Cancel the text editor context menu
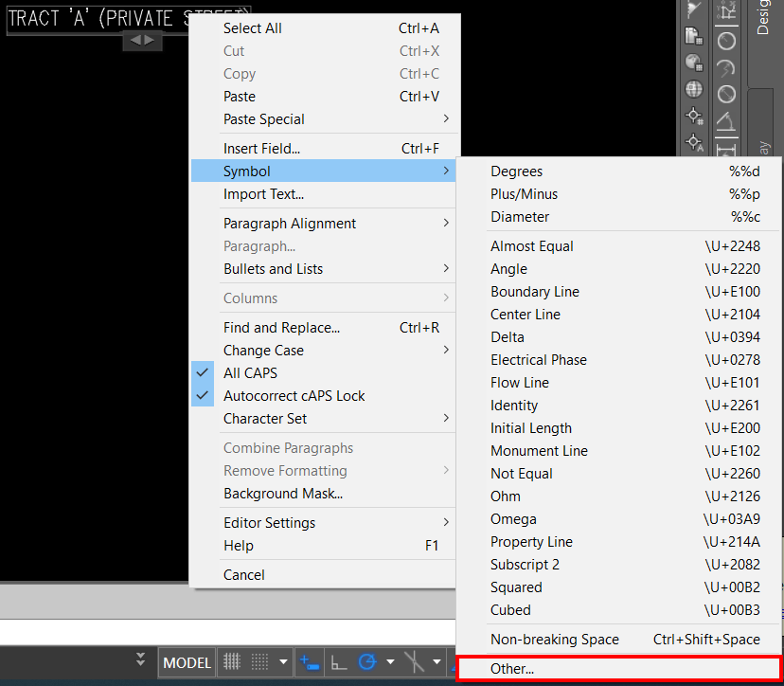The width and height of the screenshot is (784, 686). (323, 574)
